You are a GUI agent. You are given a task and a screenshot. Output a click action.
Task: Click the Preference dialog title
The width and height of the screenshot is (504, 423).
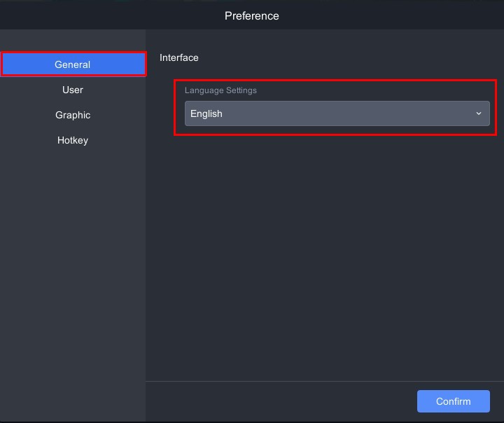[252, 15]
